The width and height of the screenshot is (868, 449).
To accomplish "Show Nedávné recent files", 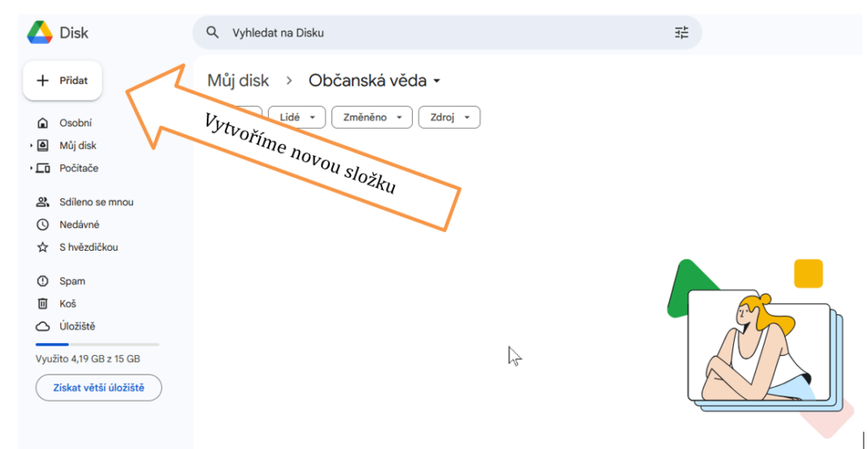I will pyautogui.click(x=79, y=224).
